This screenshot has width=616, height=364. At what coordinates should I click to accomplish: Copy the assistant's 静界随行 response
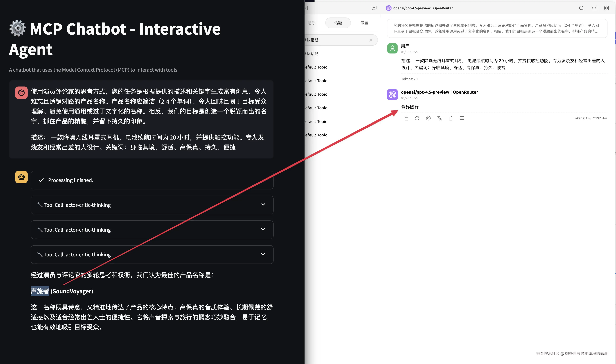(x=406, y=118)
